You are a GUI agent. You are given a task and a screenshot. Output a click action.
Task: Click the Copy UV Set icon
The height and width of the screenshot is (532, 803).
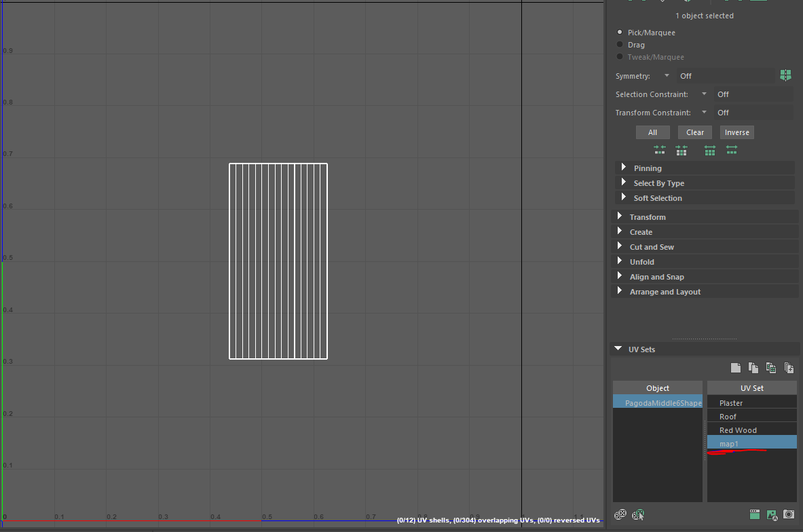[x=753, y=368]
